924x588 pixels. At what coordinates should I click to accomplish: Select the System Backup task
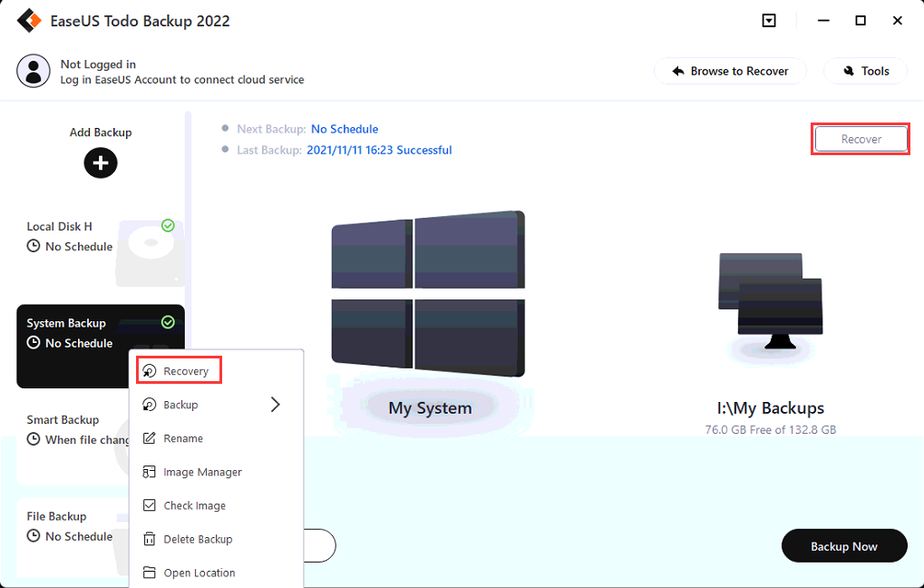[x=101, y=347]
